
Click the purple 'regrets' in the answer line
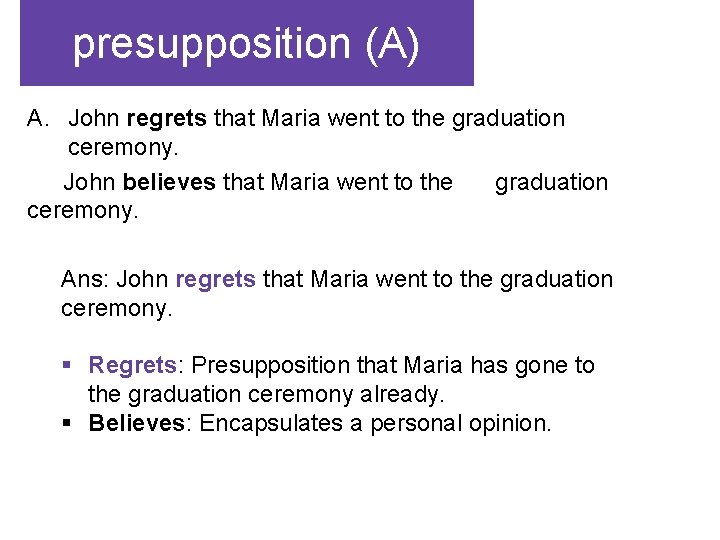(215, 279)
